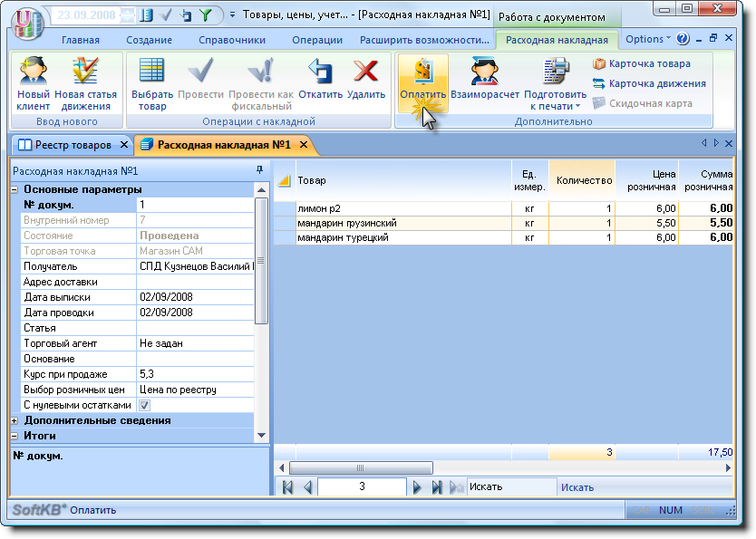Open Расширить возможности tab
This screenshot has width=756, height=539.
[x=425, y=40]
